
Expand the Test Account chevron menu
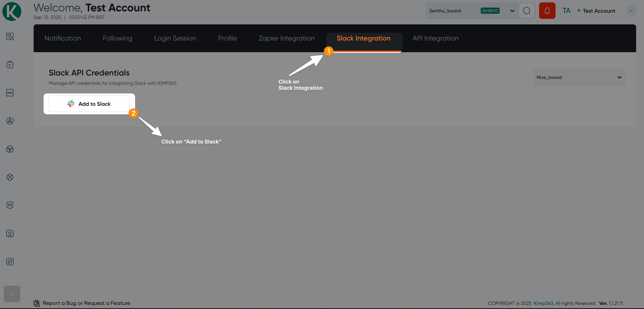[631, 11]
